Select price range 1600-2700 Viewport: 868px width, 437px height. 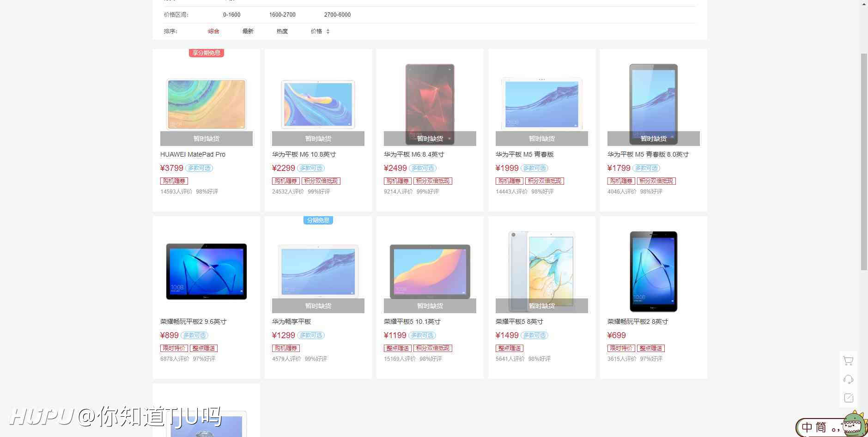tap(282, 15)
